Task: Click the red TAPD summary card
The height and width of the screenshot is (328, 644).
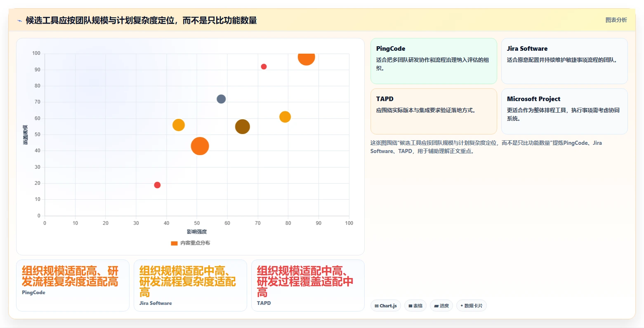Action: [308, 286]
